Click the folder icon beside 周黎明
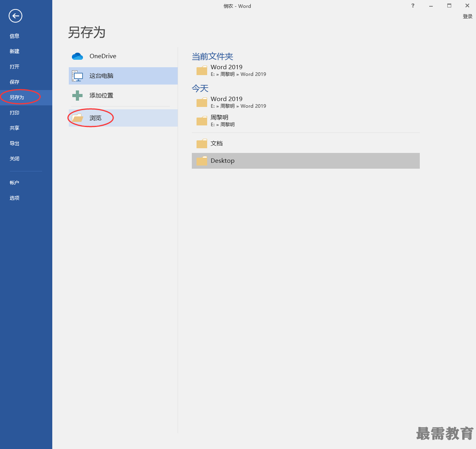 tap(202, 121)
